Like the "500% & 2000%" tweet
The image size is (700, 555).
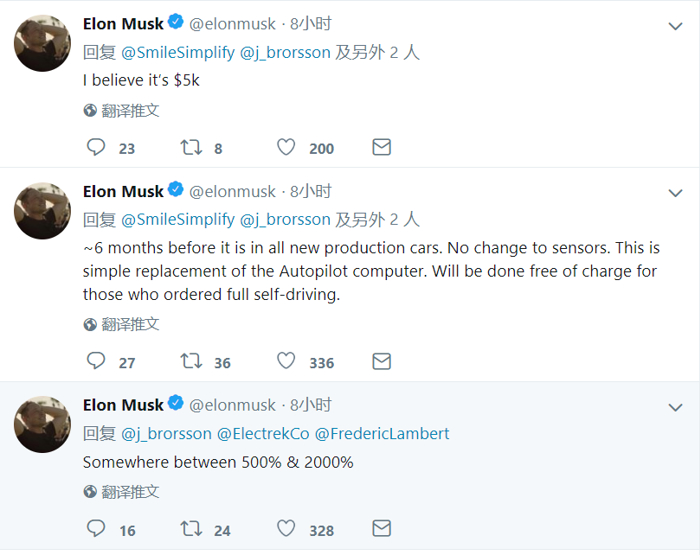coord(286,529)
